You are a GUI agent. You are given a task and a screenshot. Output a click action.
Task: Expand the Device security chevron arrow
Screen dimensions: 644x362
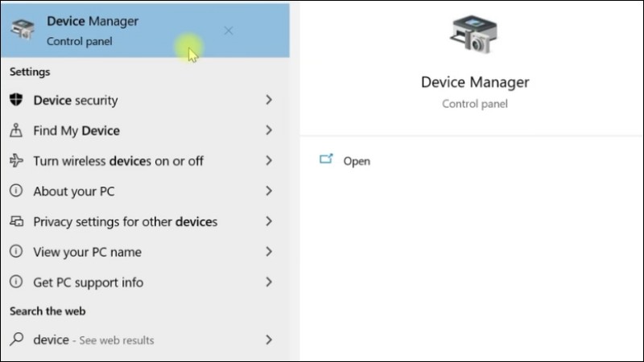pos(269,100)
